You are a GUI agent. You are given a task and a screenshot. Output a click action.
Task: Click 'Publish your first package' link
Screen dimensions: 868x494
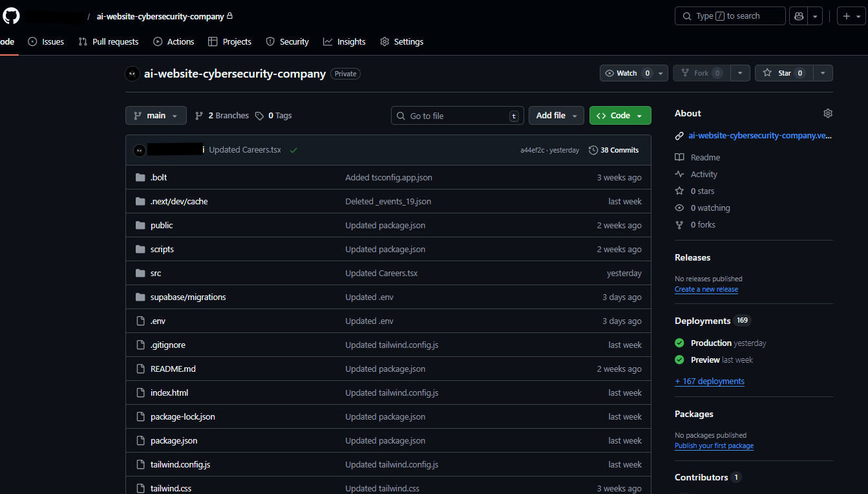pyautogui.click(x=714, y=446)
